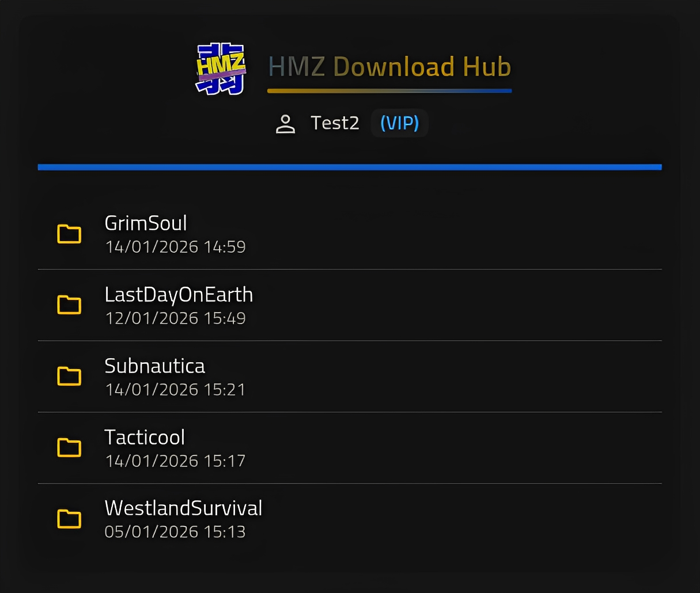Viewport: 700px width, 593px height.
Task: Click the GrimSoul date 14/01/2026 14:59
Action: pyautogui.click(x=175, y=247)
